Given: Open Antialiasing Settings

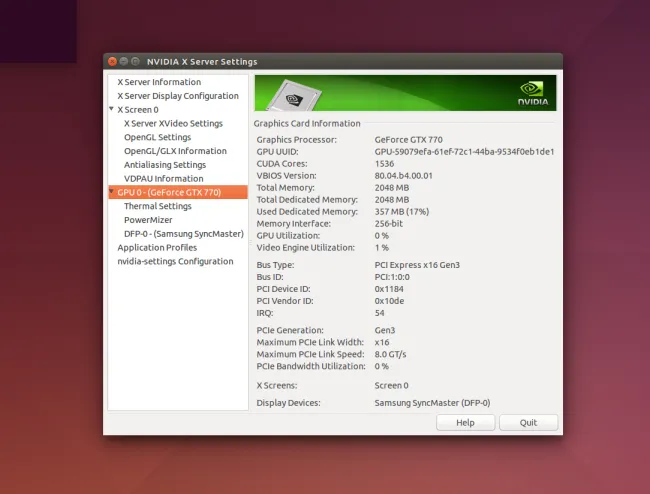Looking at the screenshot, I should pyautogui.click(x=164, y=165).
